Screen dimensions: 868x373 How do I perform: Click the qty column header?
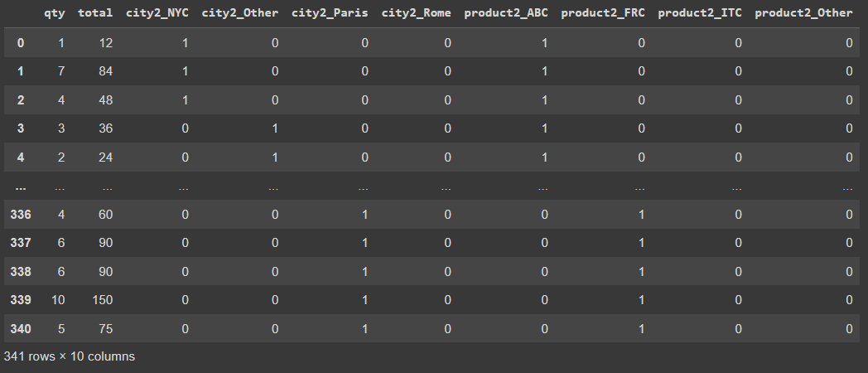[x=55, y=13]
